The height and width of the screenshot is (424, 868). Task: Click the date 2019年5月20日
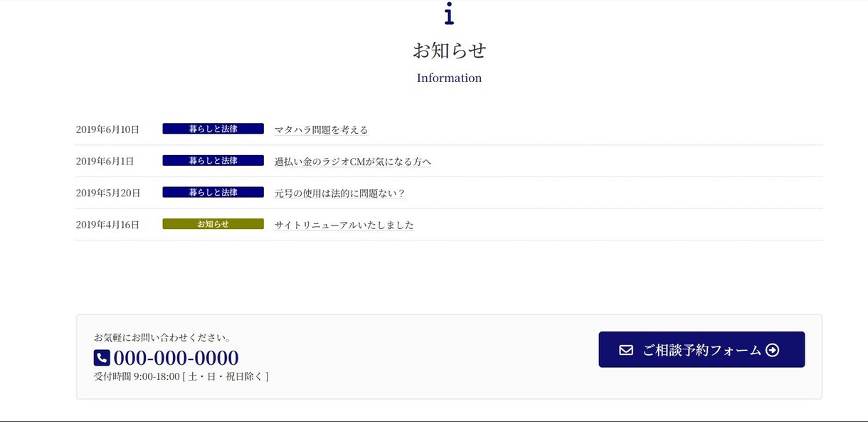point(108,193)
